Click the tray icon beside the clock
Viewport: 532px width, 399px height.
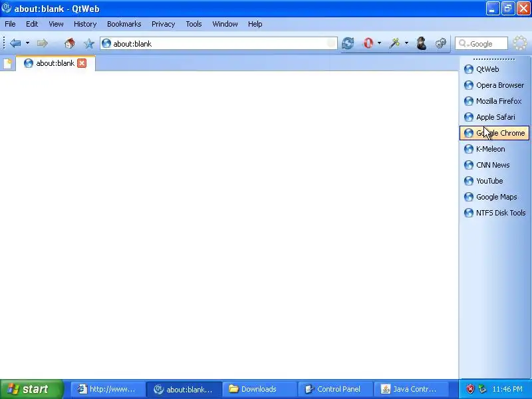tap(482, 389)
